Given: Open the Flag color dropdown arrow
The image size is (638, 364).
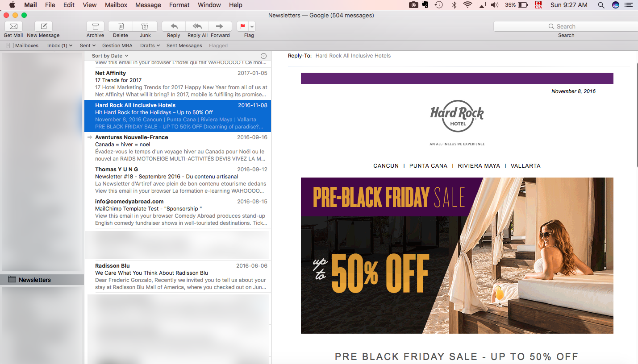Looking at the screenshot, I should click(x=252, y=26).
